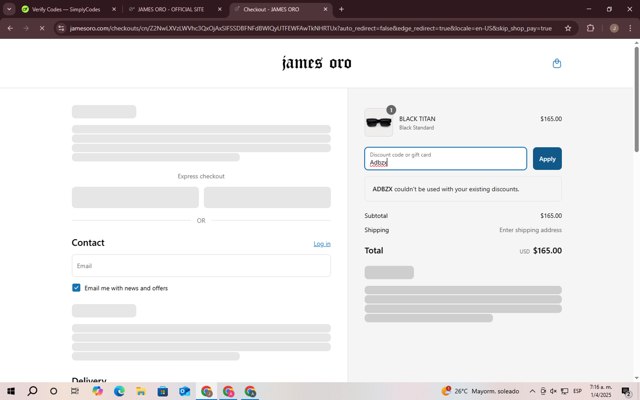Open the notification center icon

tap(626, 391)
